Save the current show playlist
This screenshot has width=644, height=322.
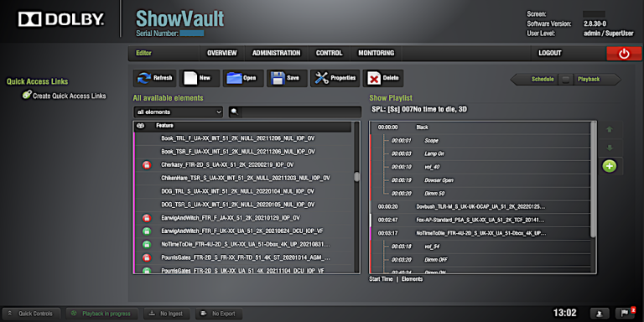pyautogui.click(x=287, y=78)
